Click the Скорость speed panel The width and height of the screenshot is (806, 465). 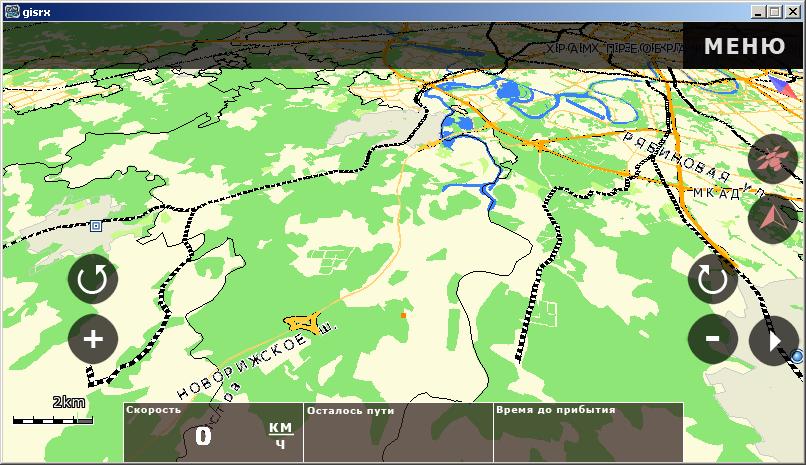tap(212, 432)
